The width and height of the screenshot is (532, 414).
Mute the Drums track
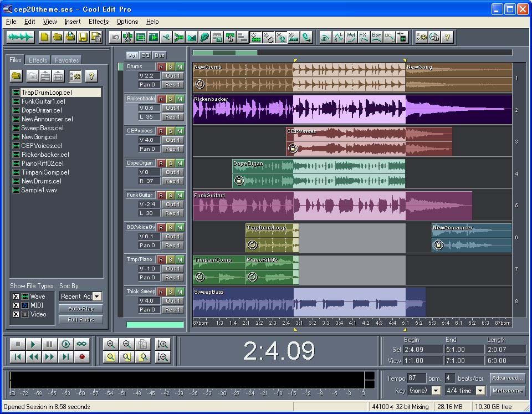(x=180, y=67)
